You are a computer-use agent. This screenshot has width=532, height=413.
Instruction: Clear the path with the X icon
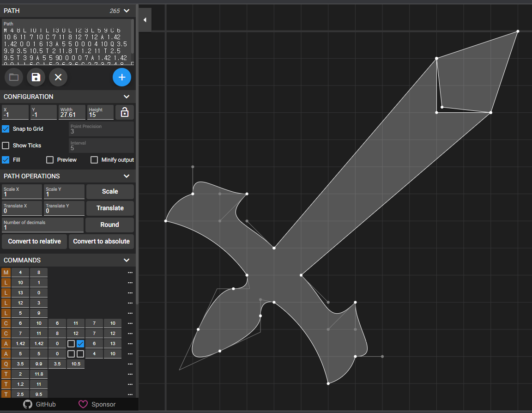[x=58, y=77]
